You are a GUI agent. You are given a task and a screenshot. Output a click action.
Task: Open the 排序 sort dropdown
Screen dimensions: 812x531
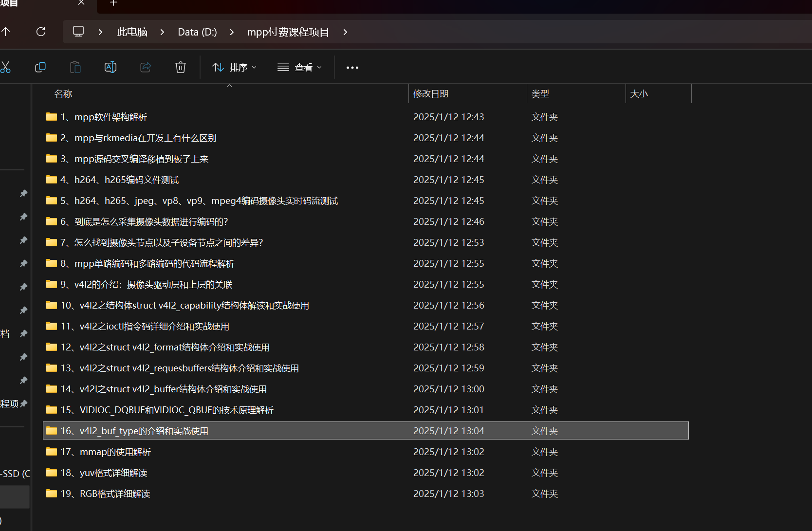(235, 68)
